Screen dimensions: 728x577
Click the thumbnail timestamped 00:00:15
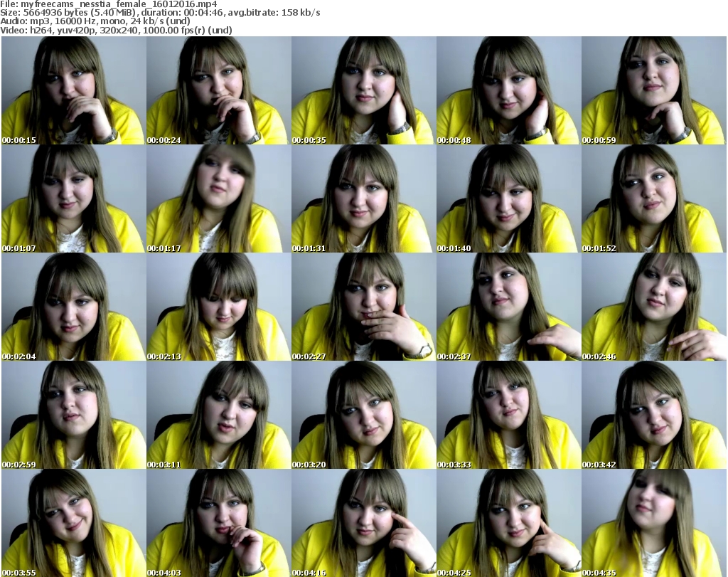[x=74, y=90]
